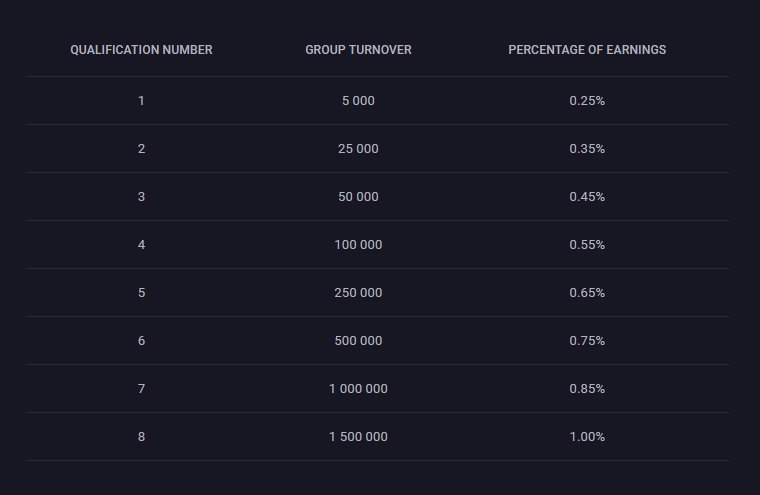Viewport: 760px width, 495px height.
Task: Click the 0.55% earnings cell
Action: (x=587, y=245)
